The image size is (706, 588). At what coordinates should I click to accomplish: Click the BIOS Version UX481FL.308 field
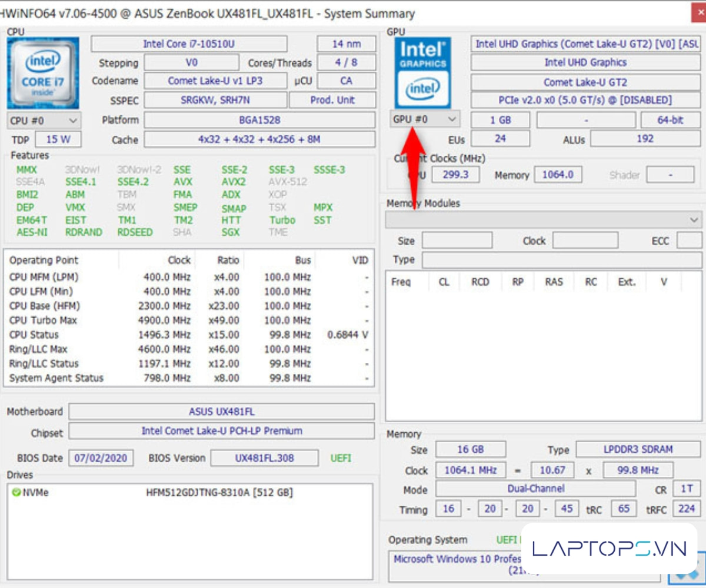pyautogui.click(x=264, y=458)
